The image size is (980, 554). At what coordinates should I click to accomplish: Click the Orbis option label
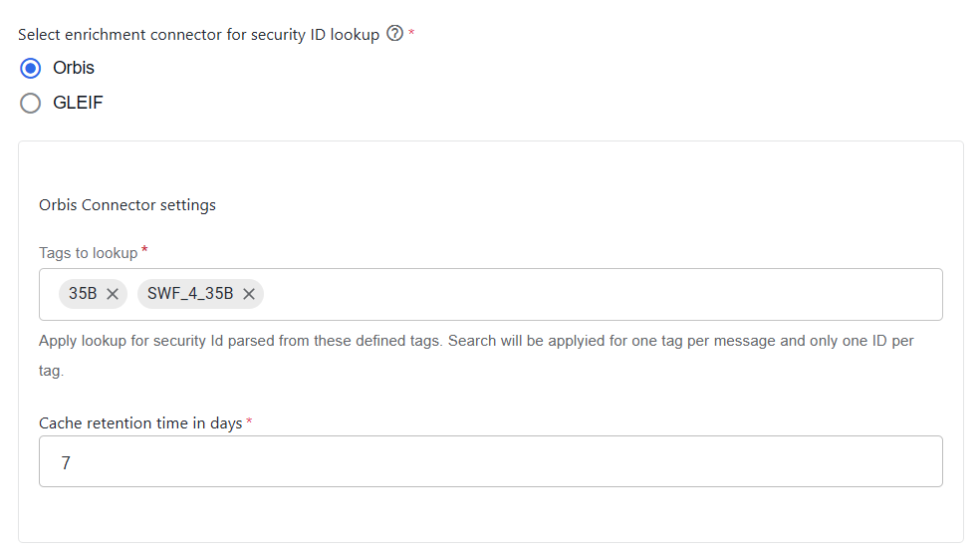pos(74,68)
